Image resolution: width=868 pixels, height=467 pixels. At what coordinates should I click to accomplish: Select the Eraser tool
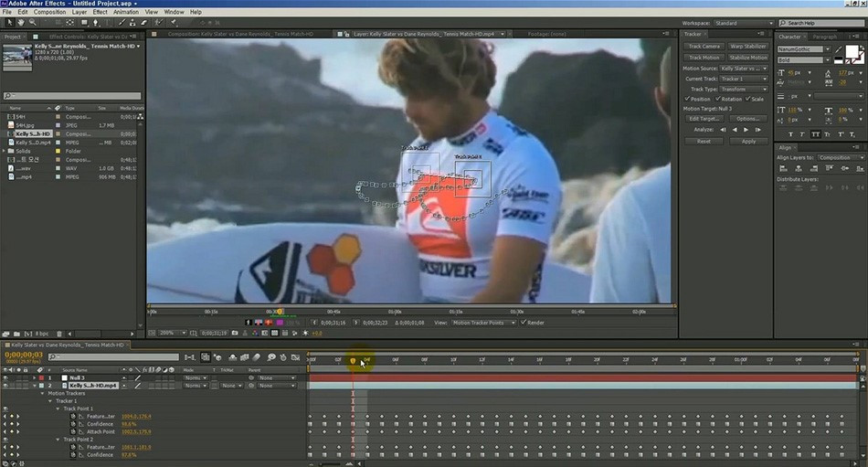(x=144, y=23)
